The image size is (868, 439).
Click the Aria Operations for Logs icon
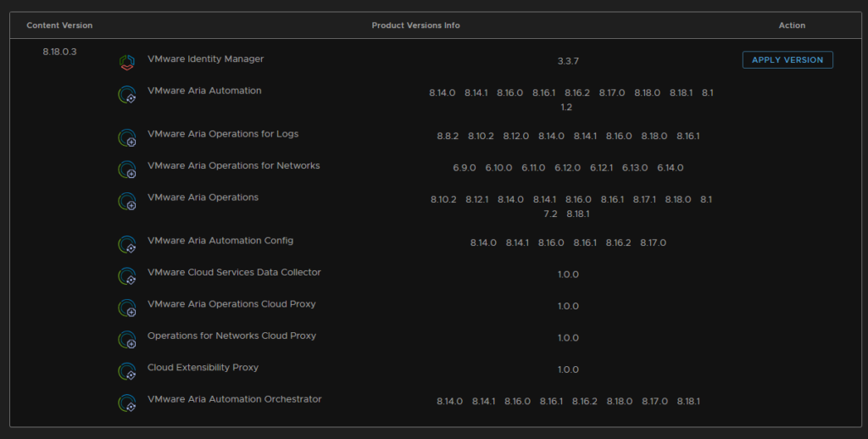coord(127,137)
